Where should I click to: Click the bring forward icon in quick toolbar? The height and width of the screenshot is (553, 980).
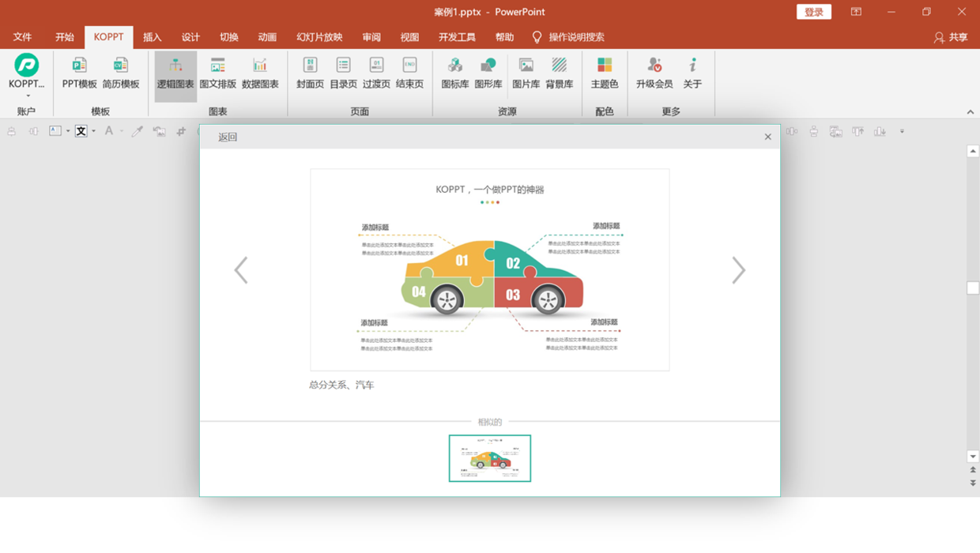pyautogui.click(x=857, y=131)
